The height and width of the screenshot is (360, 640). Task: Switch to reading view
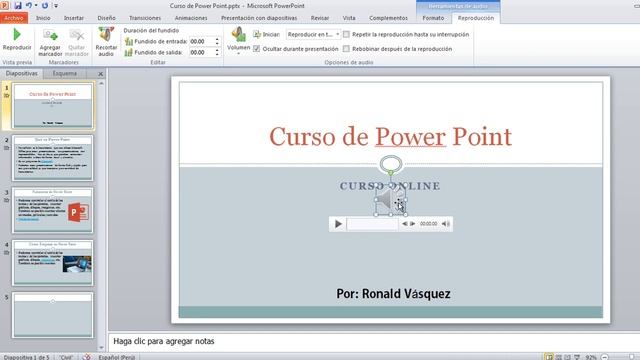567,357
